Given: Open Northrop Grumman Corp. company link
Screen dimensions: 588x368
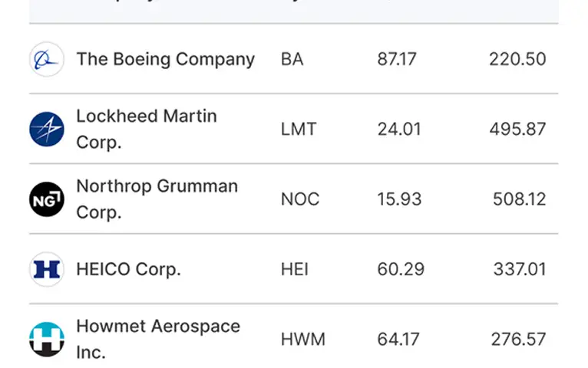Looking at the screenshot, I should pyautogui.click(x=157, y=199).
